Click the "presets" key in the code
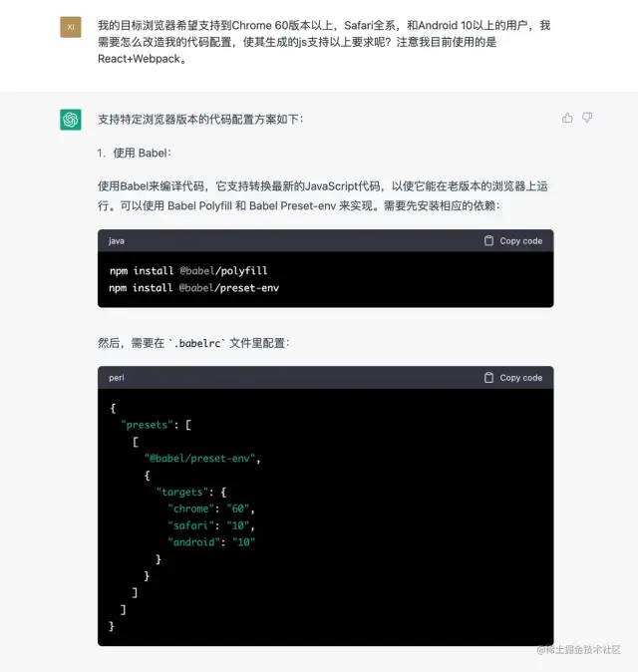The height and width of the screenshot is (672, 638). [147, 425]
